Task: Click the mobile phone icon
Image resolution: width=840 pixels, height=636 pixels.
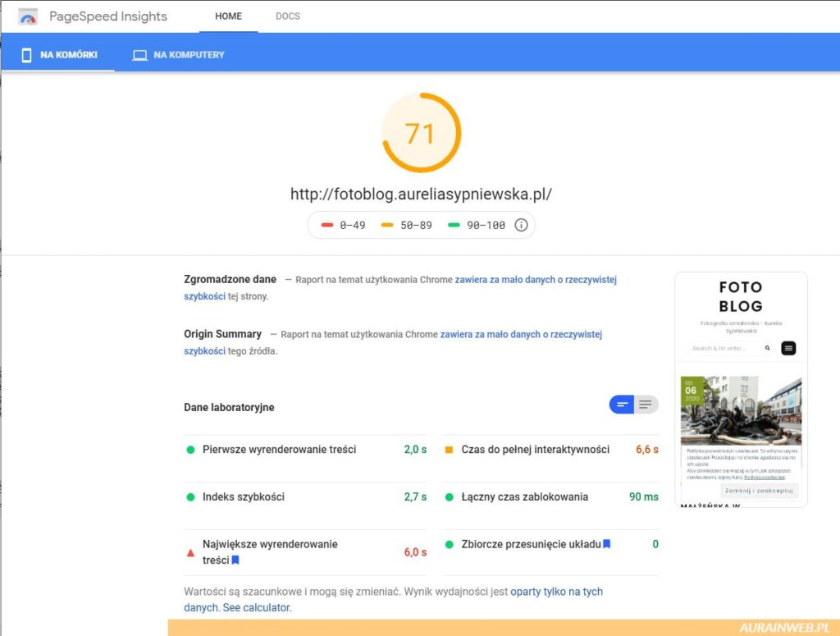Action: (26, 55)
